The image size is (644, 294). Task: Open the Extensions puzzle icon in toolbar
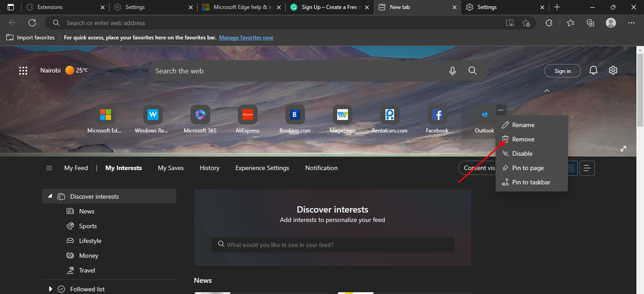pos(549,23)
